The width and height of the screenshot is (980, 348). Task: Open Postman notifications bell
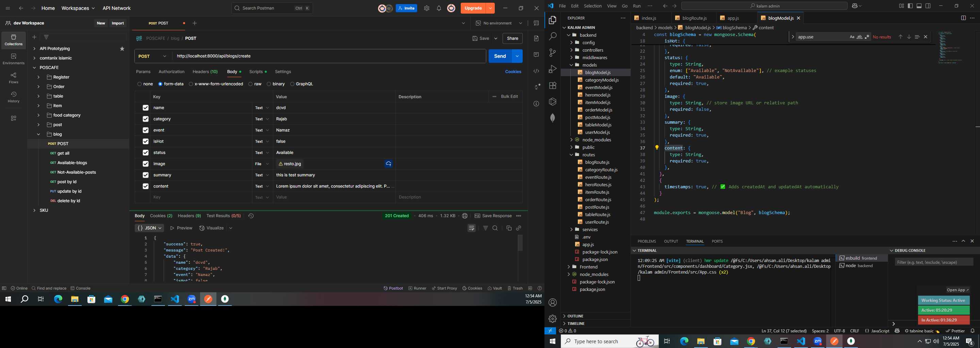pos(439,8)
